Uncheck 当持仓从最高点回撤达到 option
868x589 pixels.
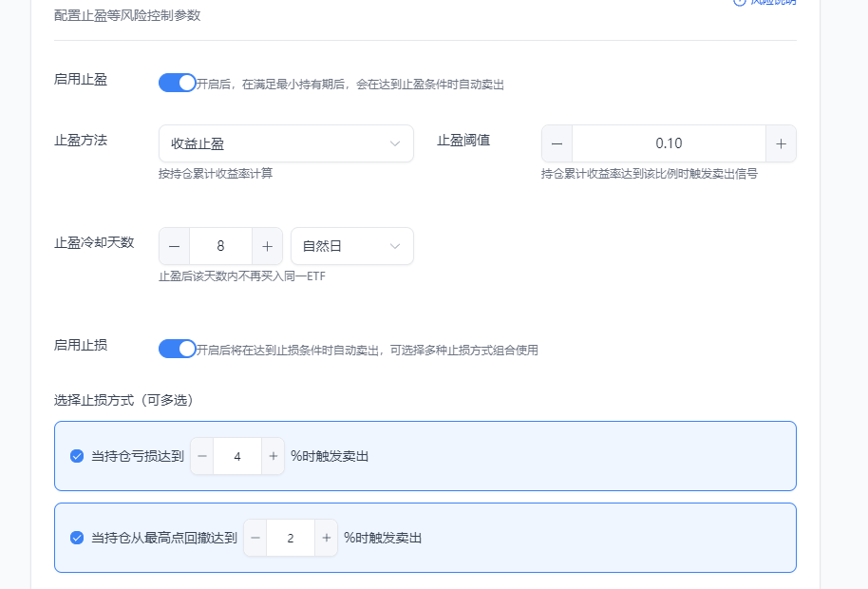click(x=77, y=538)
